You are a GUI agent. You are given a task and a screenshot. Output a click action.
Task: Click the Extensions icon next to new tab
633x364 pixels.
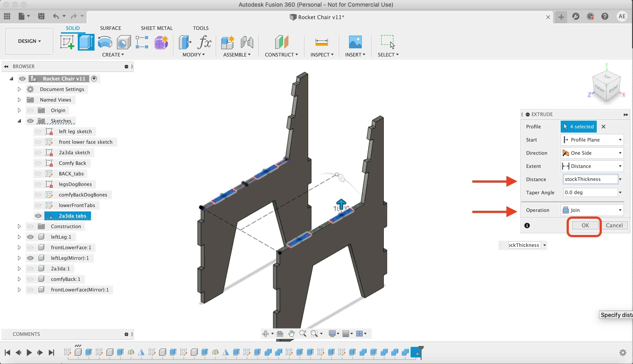(x=576, y=16)
